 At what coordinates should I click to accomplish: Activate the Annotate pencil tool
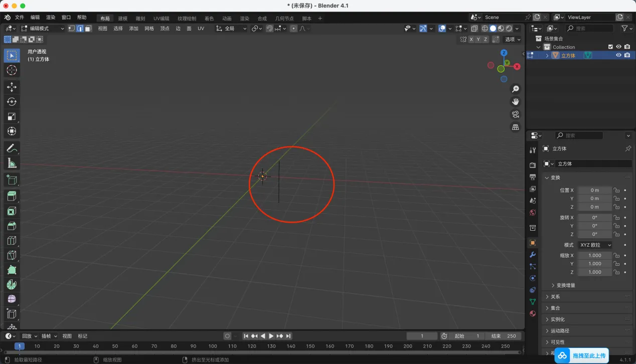(x=12, y=148)
